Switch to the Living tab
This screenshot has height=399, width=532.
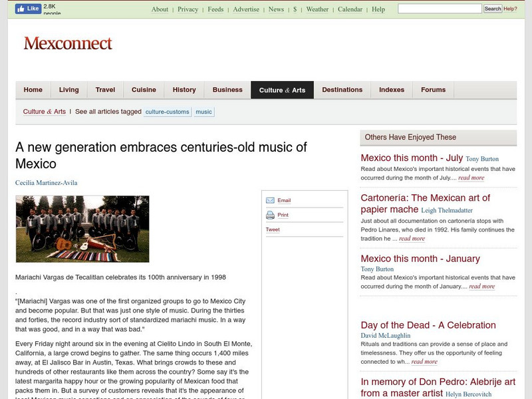coord(69,90)
